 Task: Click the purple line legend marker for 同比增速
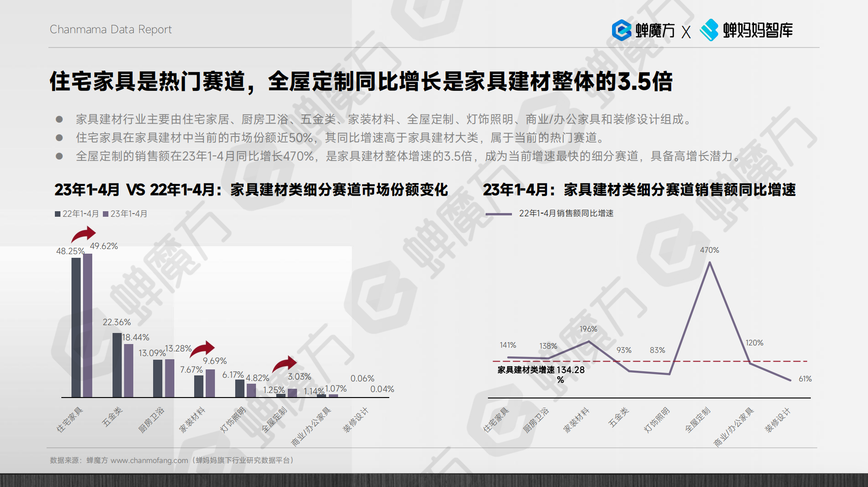[x=499, y=214]
